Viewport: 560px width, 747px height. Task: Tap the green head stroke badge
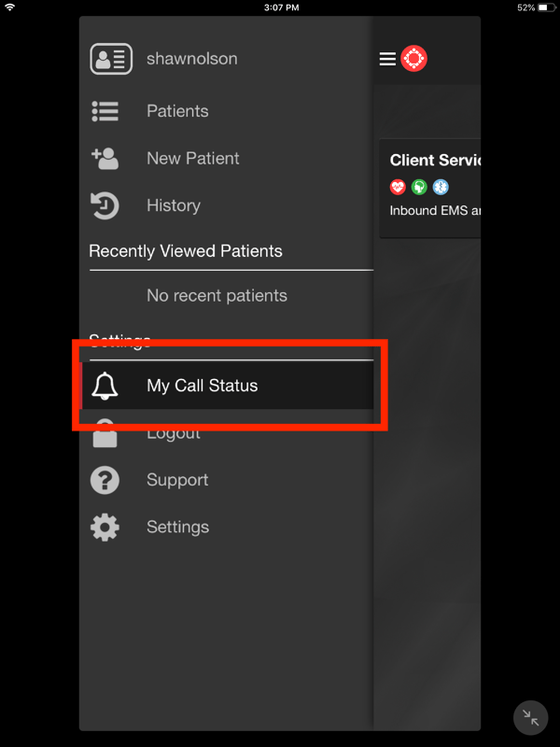point(419,187)
